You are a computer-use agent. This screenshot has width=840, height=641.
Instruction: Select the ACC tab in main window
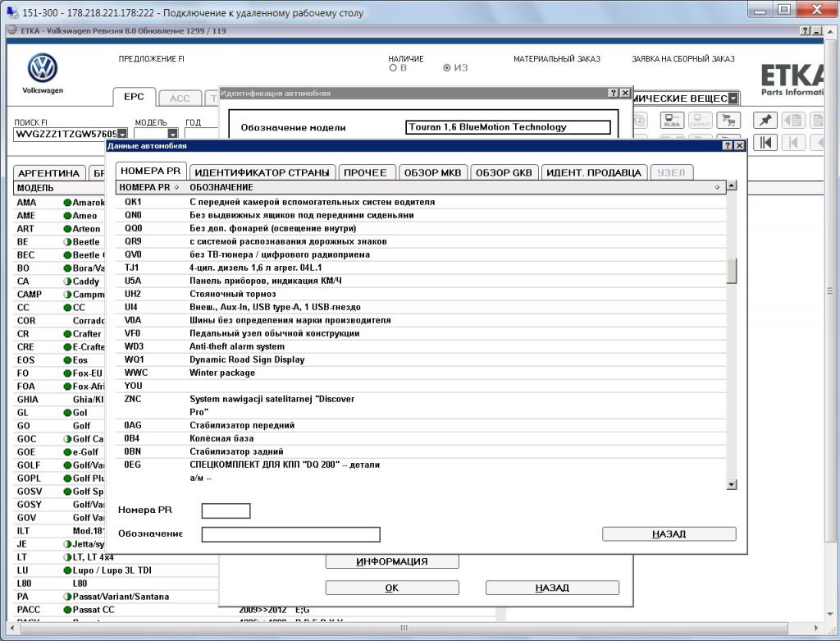tap(180, 98)
